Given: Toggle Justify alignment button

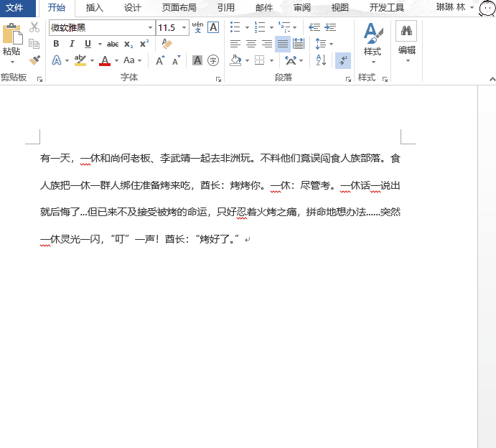Looking at the screenshot, I should pyautogui.click(x=283, y=44).
